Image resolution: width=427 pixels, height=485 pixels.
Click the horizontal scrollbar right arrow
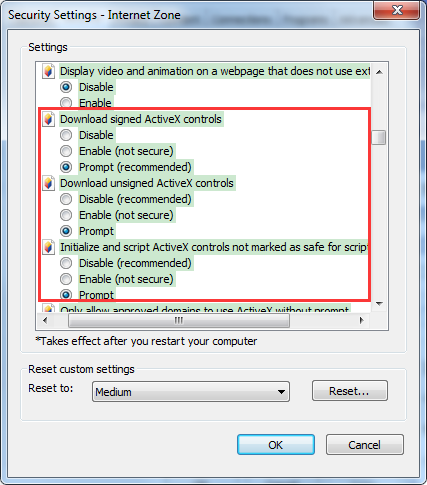(362, 321)
